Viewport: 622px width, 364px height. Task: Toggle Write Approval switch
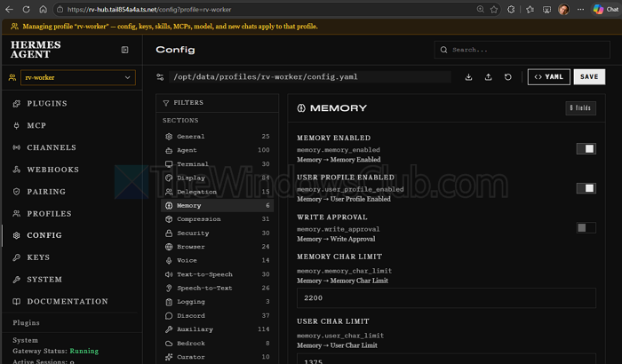click(x=586, y=227)
